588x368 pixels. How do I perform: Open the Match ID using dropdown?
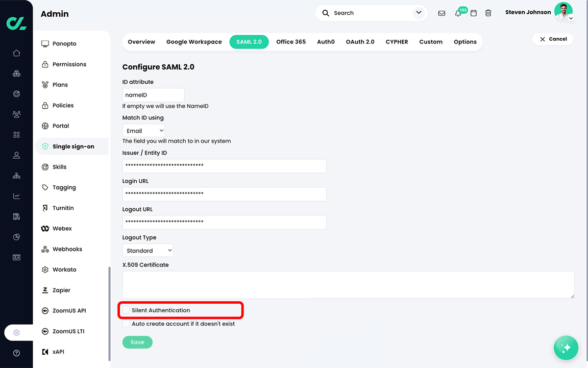click(143, 130)
